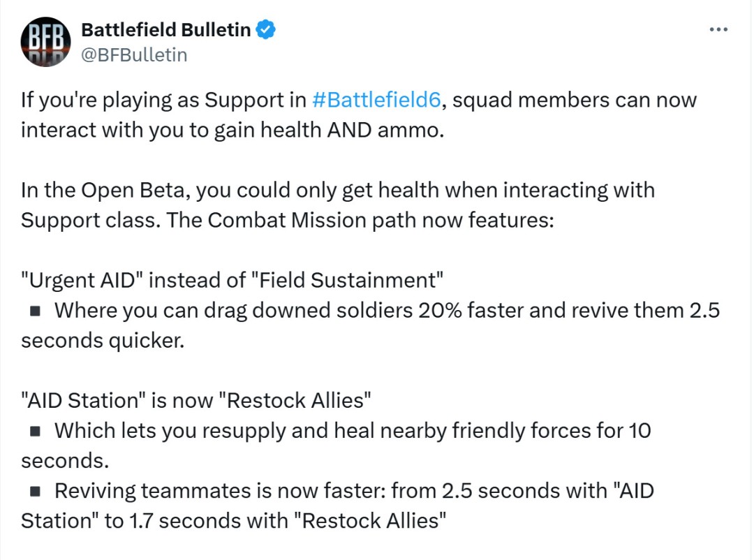Click the Battlefield Bulletin profile avatar
754x560 pixels.
(45, 42)
